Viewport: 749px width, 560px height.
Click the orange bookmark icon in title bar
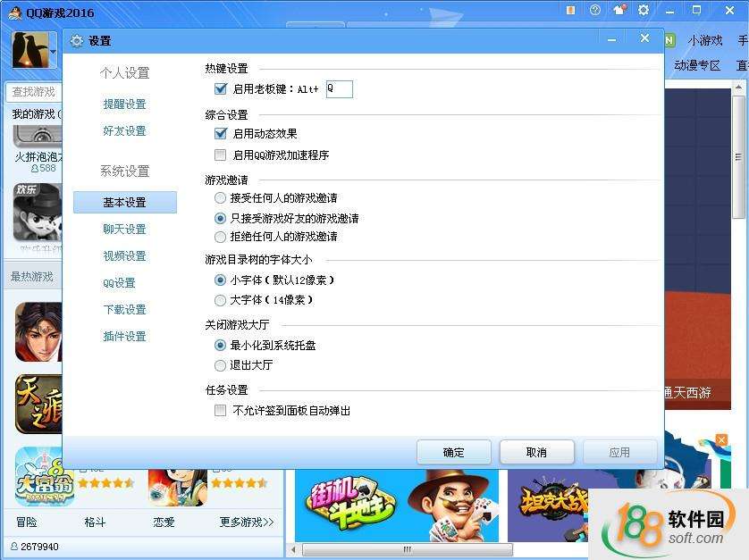click(x=570, y=10)
